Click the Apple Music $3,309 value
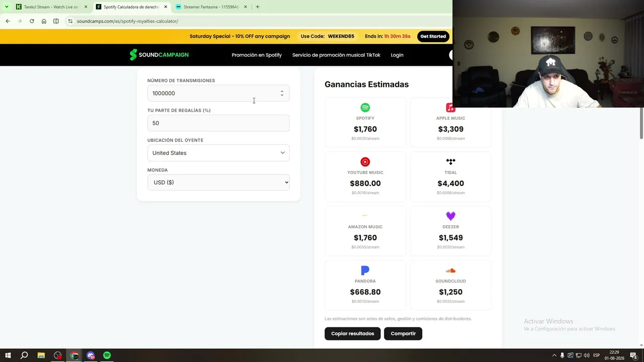The image size is (644, 362). (x=451, y=129)
